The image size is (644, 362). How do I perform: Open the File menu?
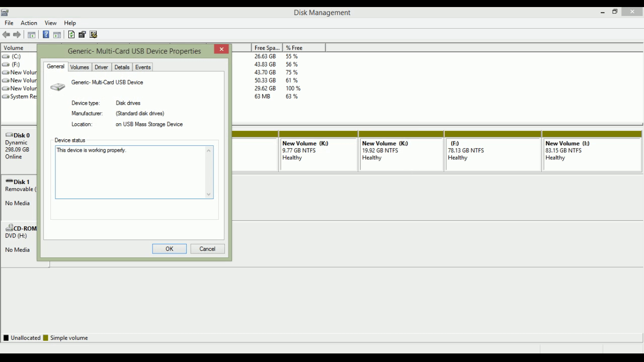[x=9, y=23]
